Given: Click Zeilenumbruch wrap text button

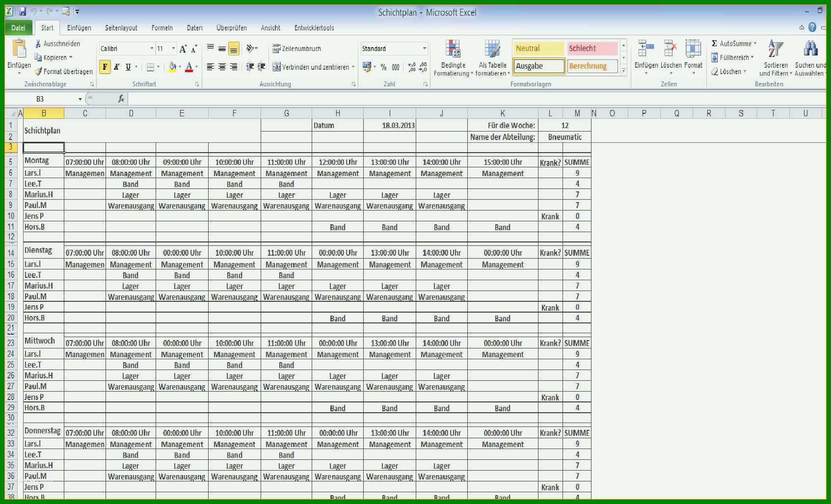Looking at the screenshot, I should coord(296,49).
